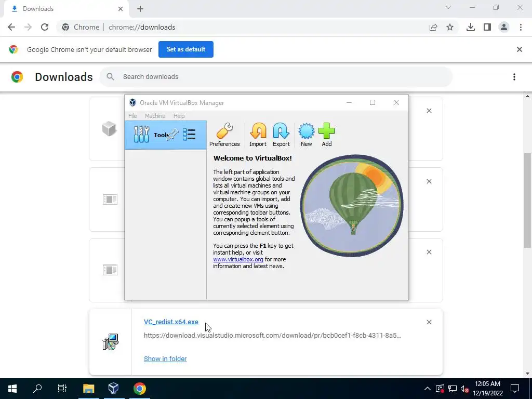Open the Chrome three-dot menu
This screenshot has width=532, height=399.
pos(521,27)
